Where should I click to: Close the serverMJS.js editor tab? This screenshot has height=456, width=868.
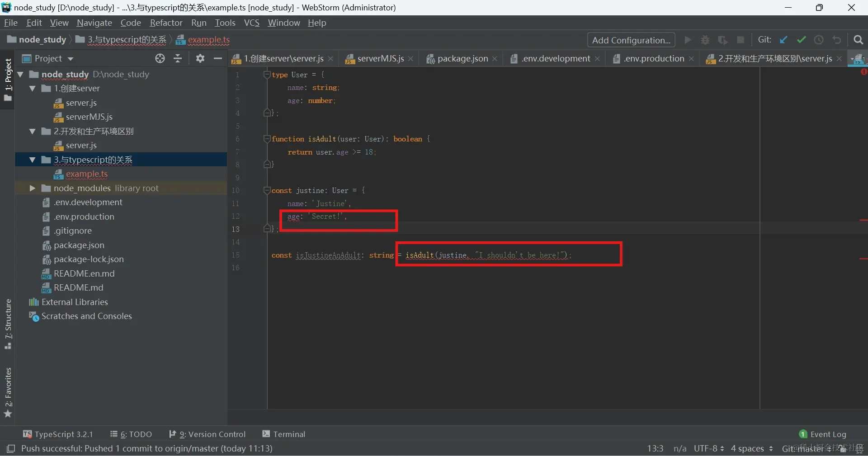tap(410, 59)
